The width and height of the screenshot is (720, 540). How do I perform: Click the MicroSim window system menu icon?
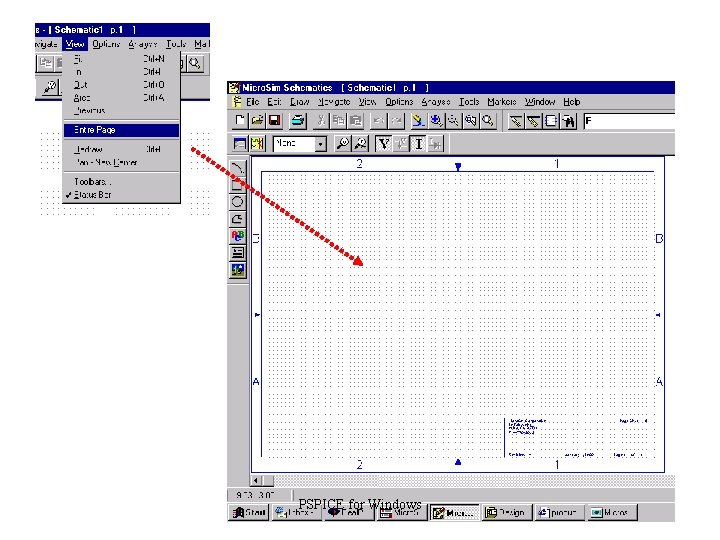point(234,88)
